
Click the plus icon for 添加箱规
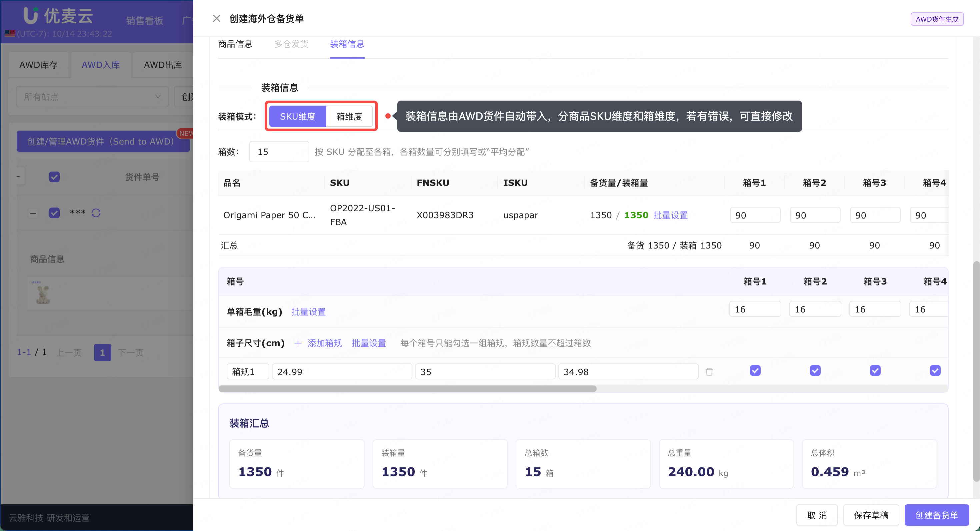[x=298, y=343]
